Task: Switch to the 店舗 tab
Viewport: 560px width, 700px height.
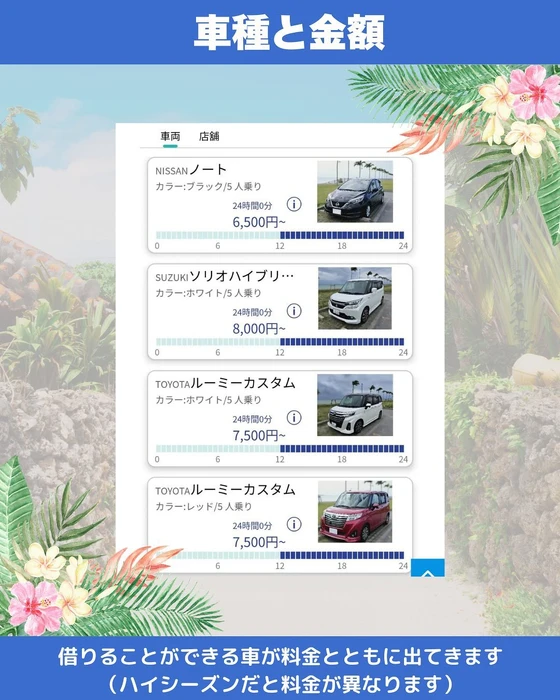Action: coord(209,136)
